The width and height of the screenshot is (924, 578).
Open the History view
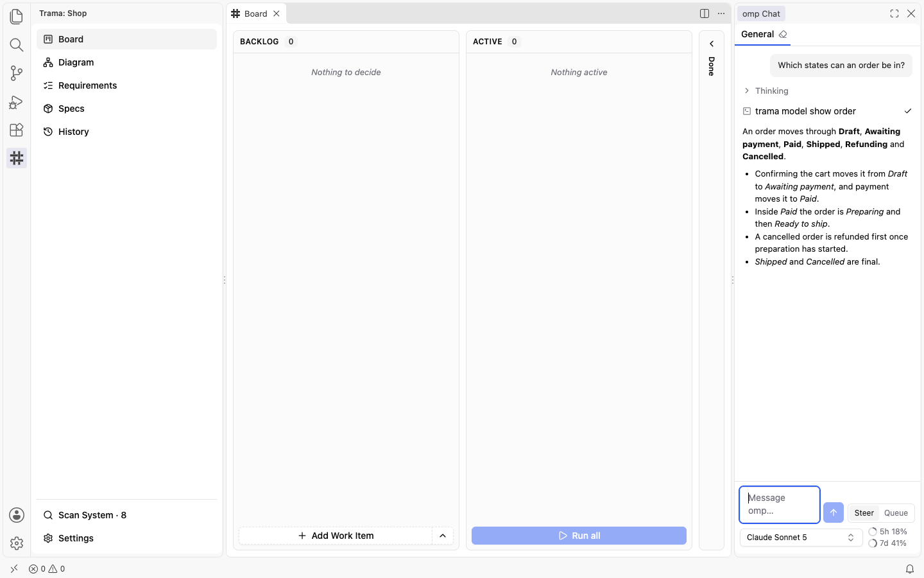[x=126, y=132]
